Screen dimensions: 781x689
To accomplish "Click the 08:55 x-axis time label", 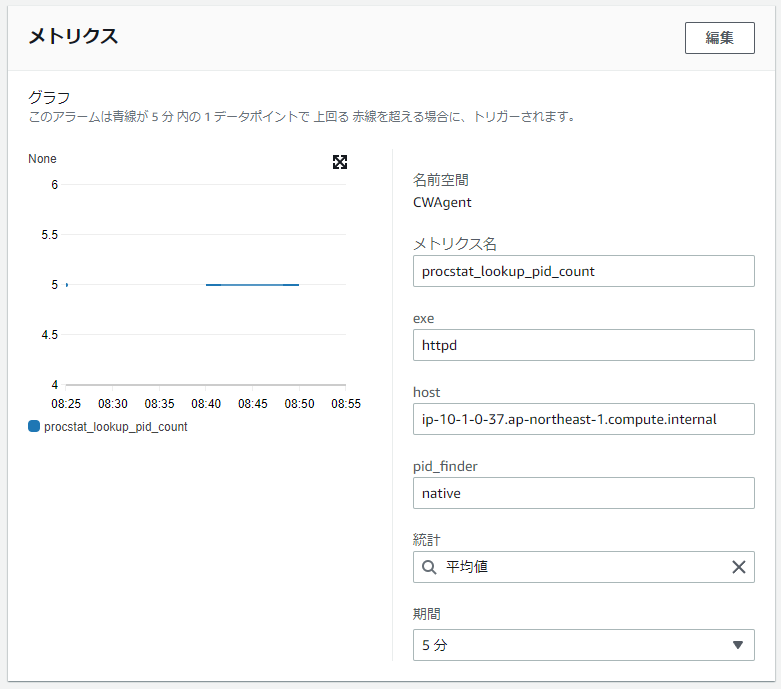I will [346, 404].
